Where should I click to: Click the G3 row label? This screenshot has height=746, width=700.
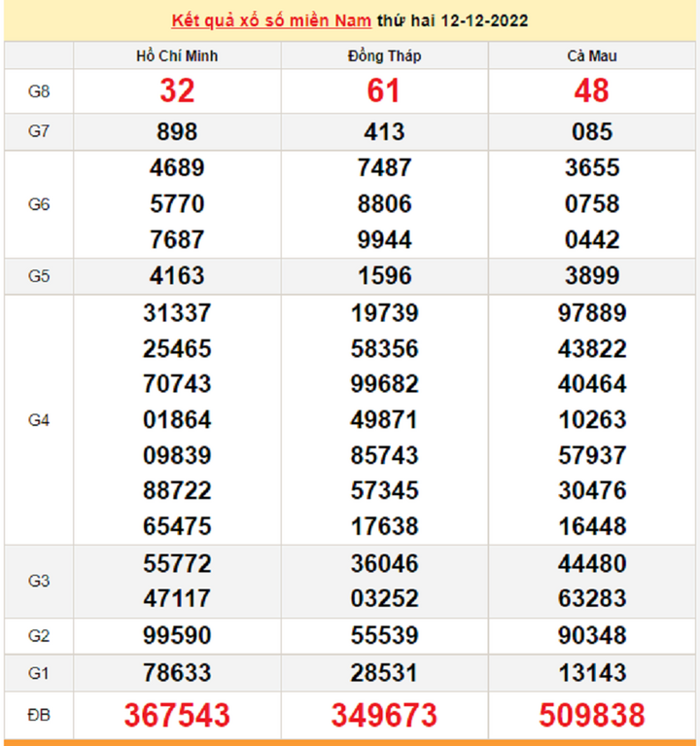point(39,581)
